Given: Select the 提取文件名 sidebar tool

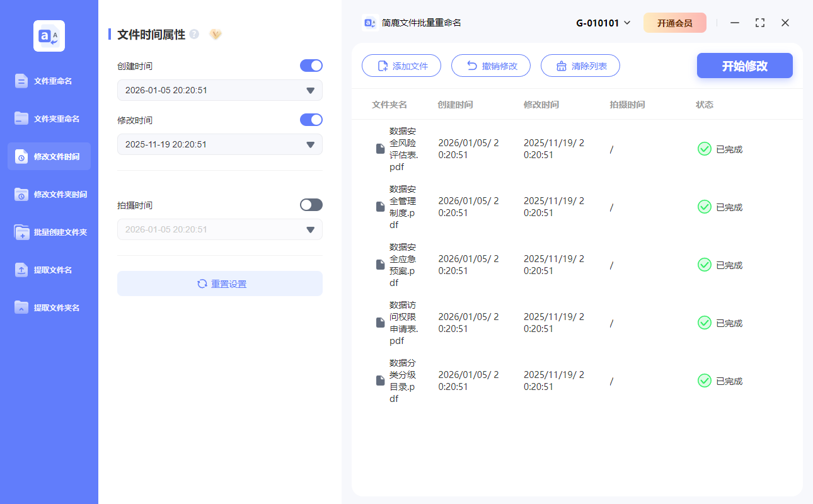Looking at the screenshot, I should click(49, 270).
